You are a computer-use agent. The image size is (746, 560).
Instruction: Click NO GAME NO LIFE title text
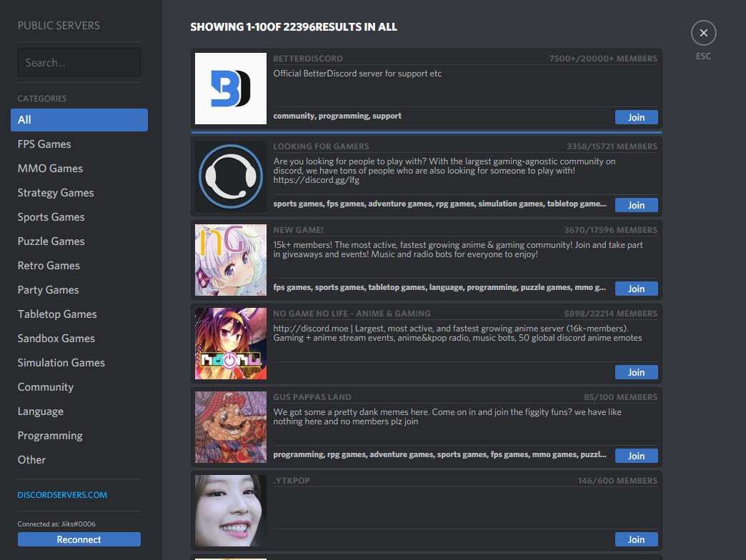coord(352,314)
